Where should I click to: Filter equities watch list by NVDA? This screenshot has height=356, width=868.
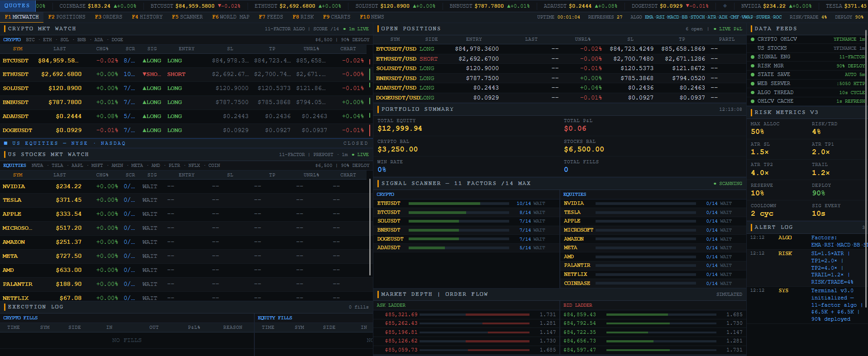click(x=38, y=166)
